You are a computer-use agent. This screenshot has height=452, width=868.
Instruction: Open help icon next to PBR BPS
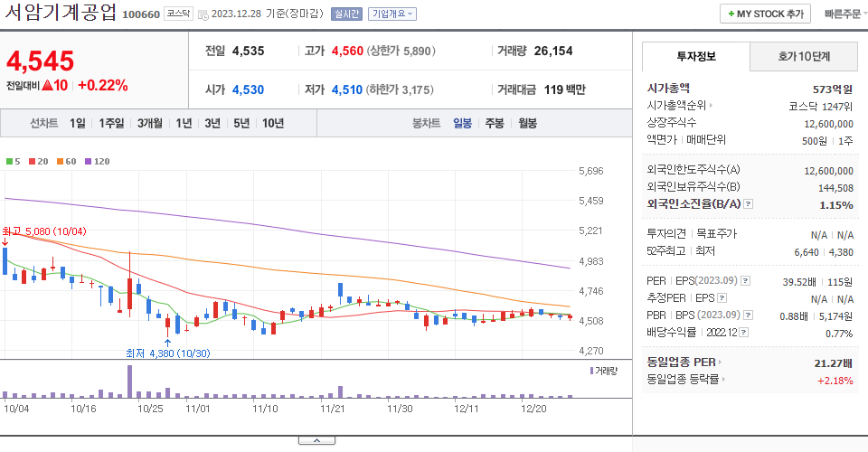coord(748,315)
